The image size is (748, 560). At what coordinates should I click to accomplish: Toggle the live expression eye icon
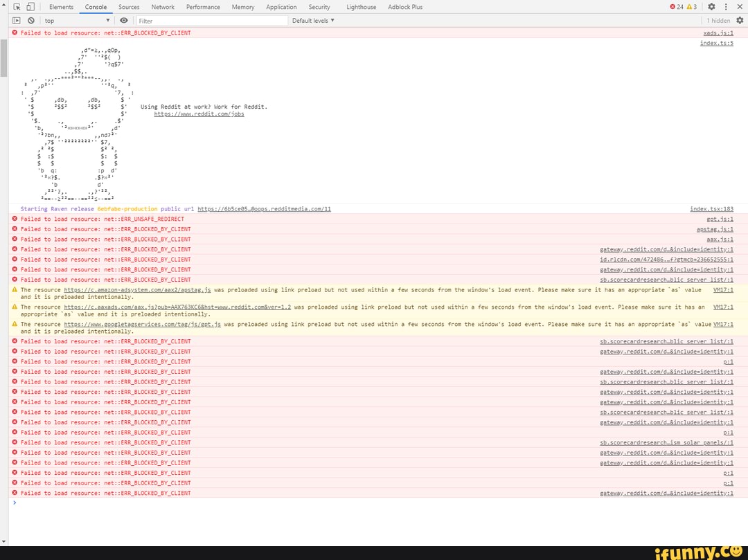(x=124, y=21)
